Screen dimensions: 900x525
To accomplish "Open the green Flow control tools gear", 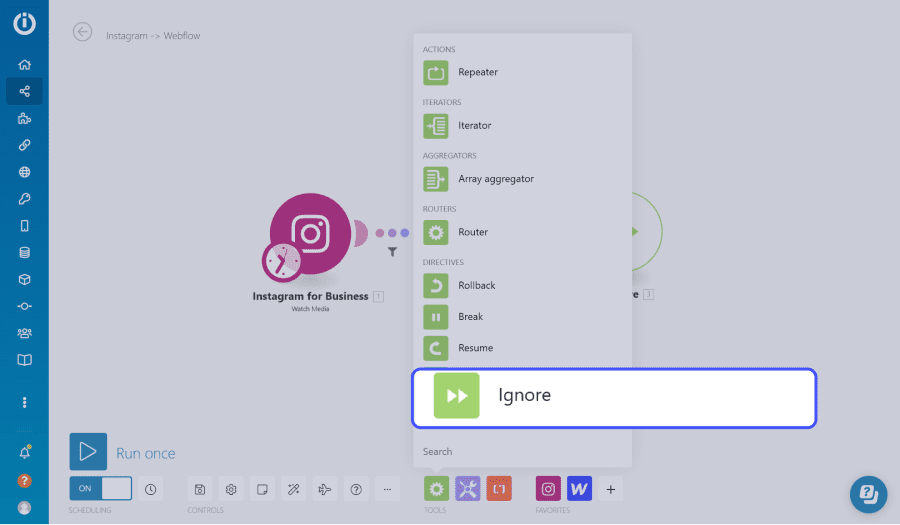I will (x=436, y=489).
